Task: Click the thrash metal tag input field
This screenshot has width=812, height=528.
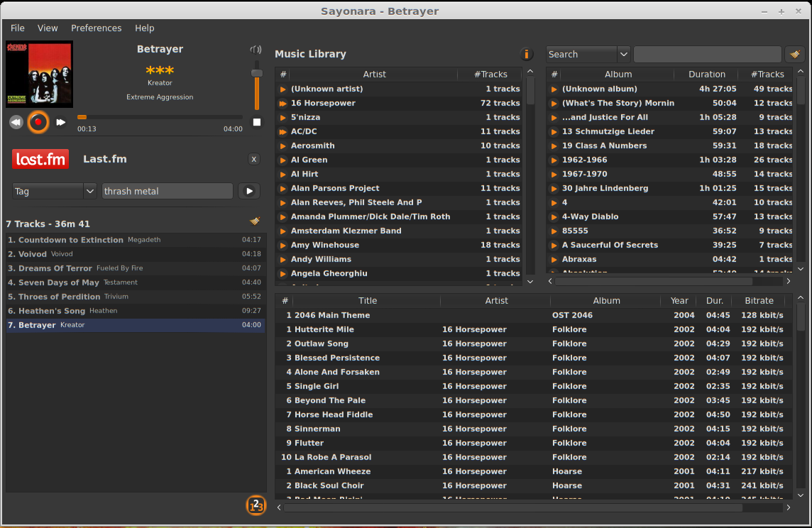Action: coord(168,191)
